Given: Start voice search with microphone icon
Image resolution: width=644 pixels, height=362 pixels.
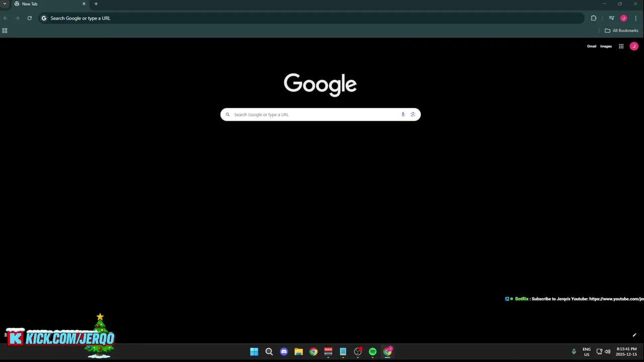Looking at the screenshot, I should coord(403,115).
